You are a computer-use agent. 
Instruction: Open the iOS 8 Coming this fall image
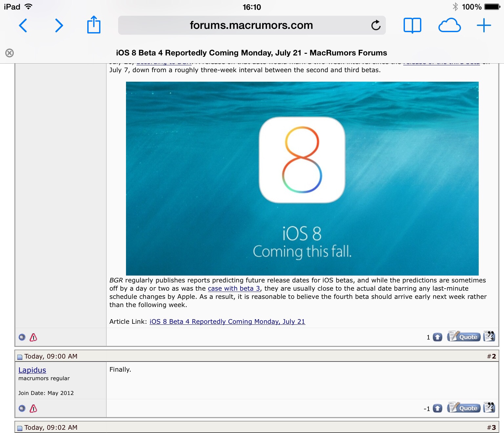pos(302,178)
